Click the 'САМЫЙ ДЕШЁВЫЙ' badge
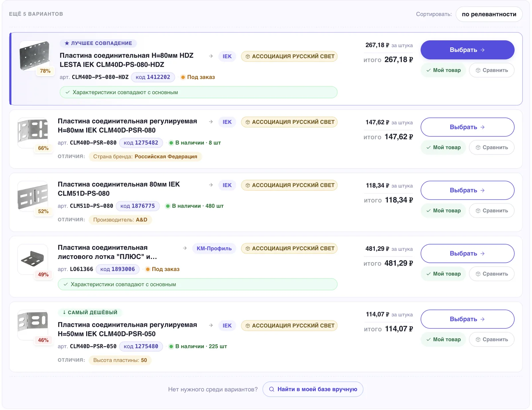532x410 pixels. (x=90, y=312)
